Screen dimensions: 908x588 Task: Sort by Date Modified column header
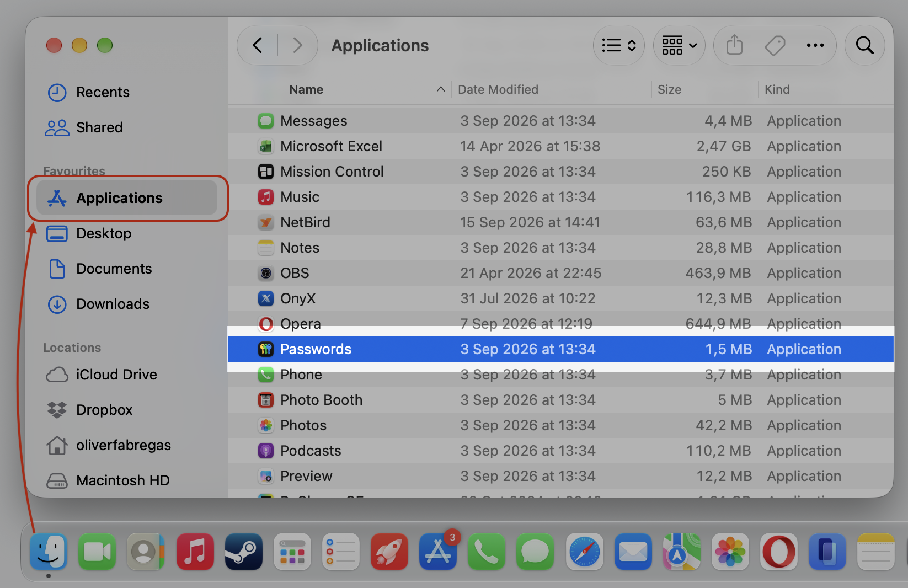tap(498, 89)
